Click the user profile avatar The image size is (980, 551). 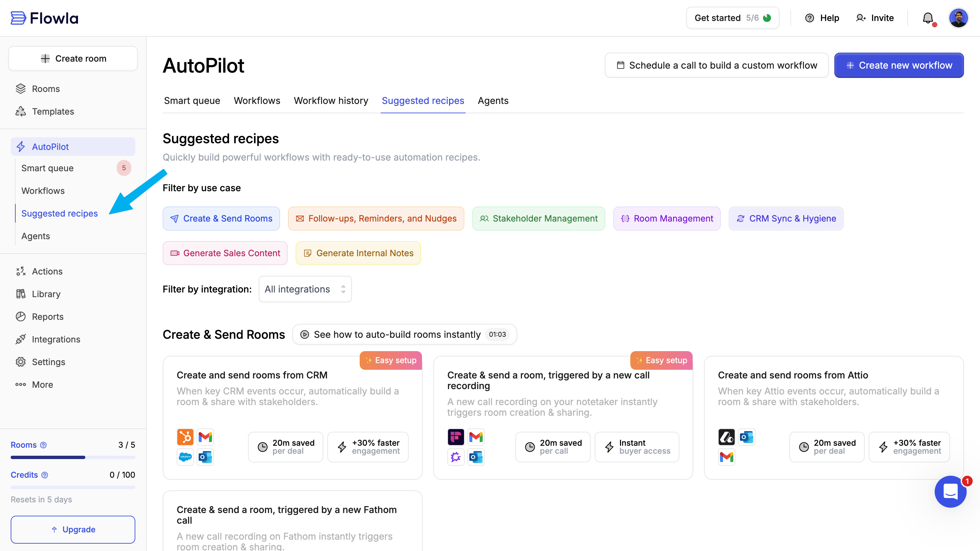pos(958,18)
